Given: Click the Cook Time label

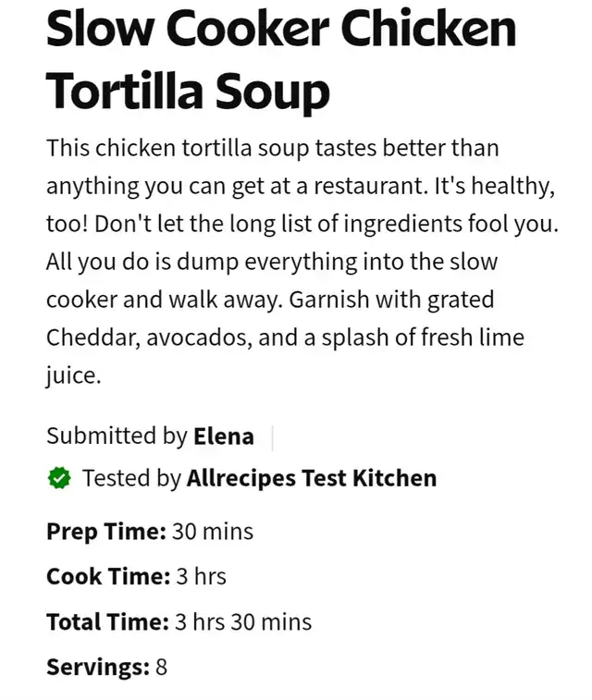Looking at the screenshot, I should [x=108, y=576].
